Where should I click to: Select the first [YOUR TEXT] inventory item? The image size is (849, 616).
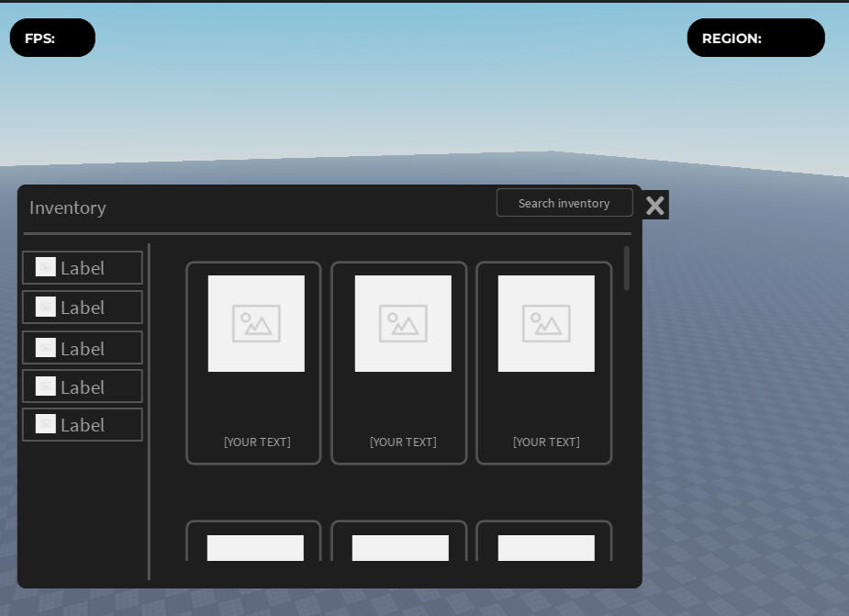point(253,362)
